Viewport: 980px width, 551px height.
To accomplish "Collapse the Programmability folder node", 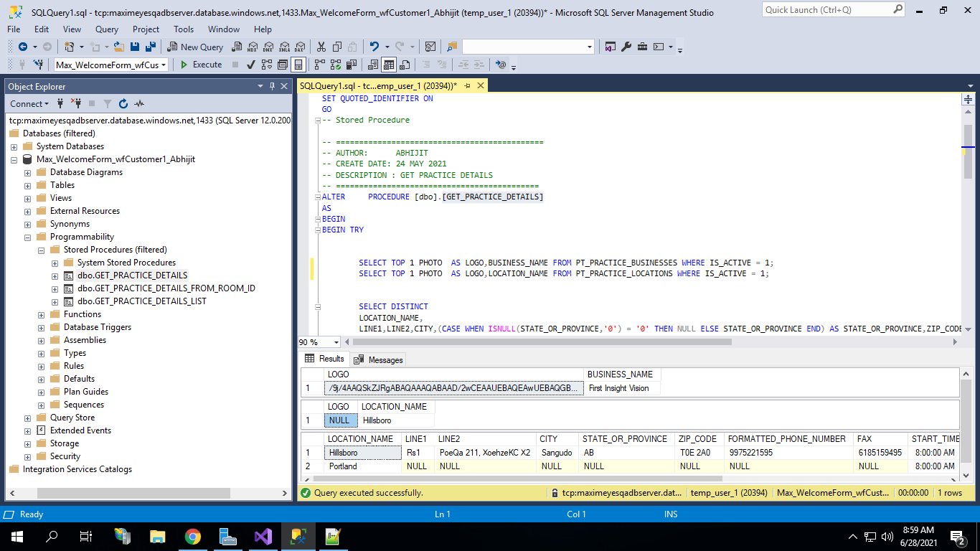I will click(x=27, y=237).
